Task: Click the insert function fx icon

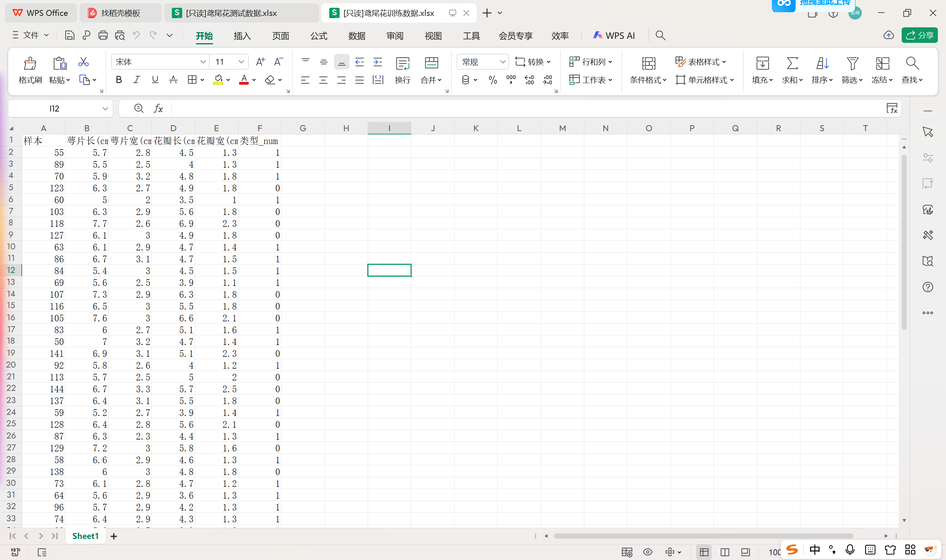Action: coord(158,109)
